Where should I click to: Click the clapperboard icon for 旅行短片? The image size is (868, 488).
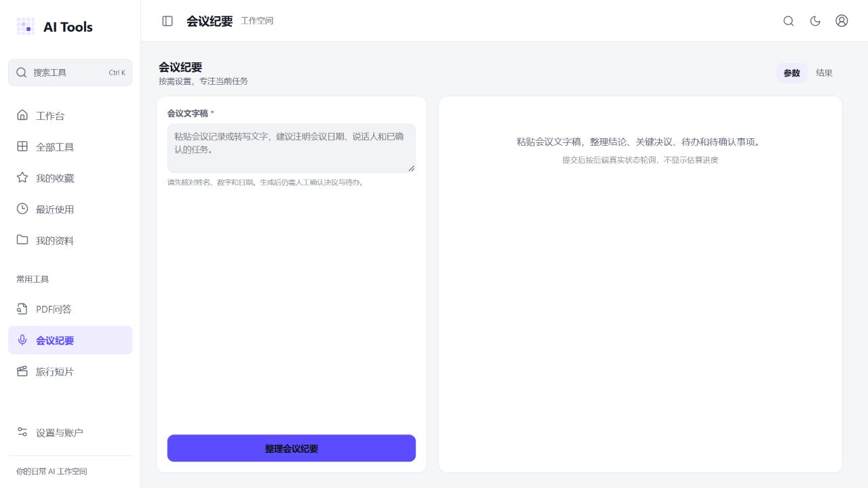(22, 371)
